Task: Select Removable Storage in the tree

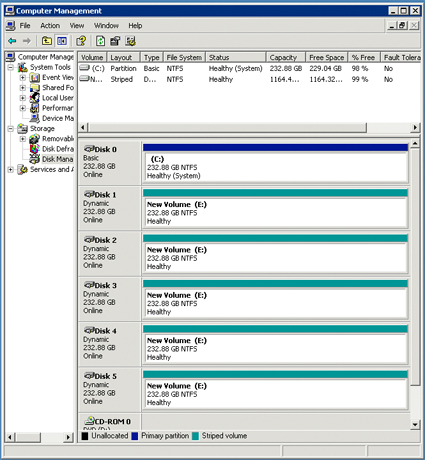Action: pos(58,139)
